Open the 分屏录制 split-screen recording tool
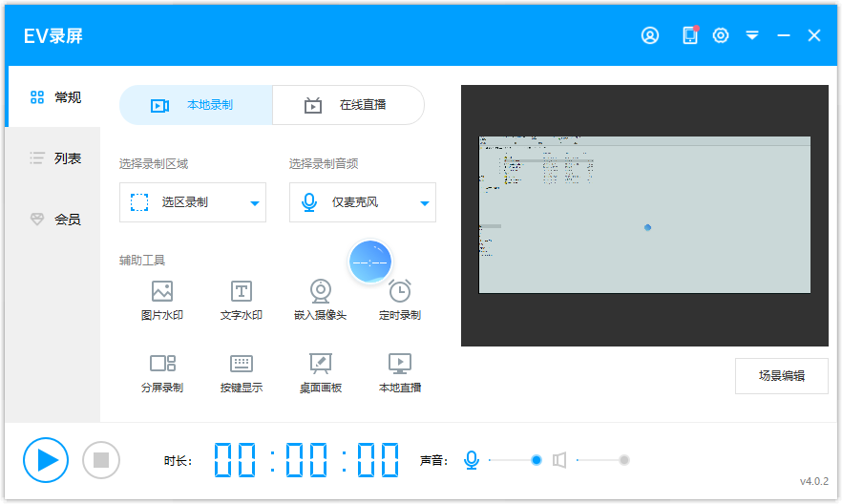 tap(161, 373)
